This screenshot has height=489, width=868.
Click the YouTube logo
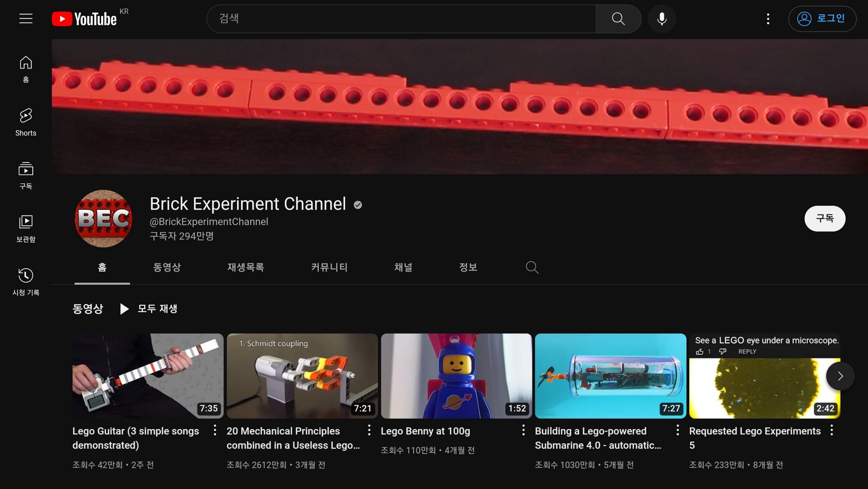[84, 19]
